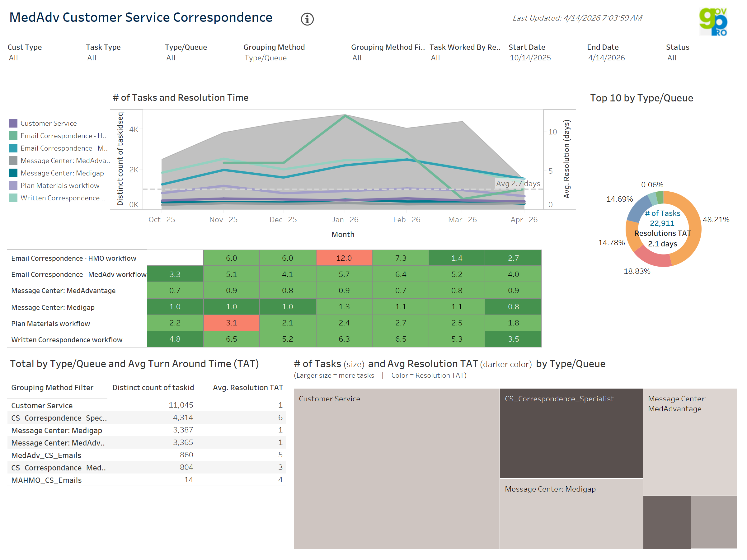Open the Status filter dropdown
Screen dimensions: 747x560
pyautogui.click(x=673, y=58)
